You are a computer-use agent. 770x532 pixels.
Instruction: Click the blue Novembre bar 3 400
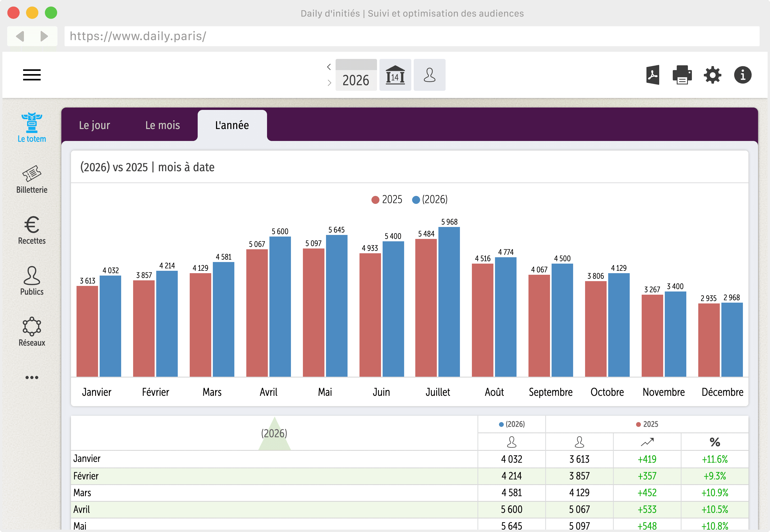click(x=675, y=334)
